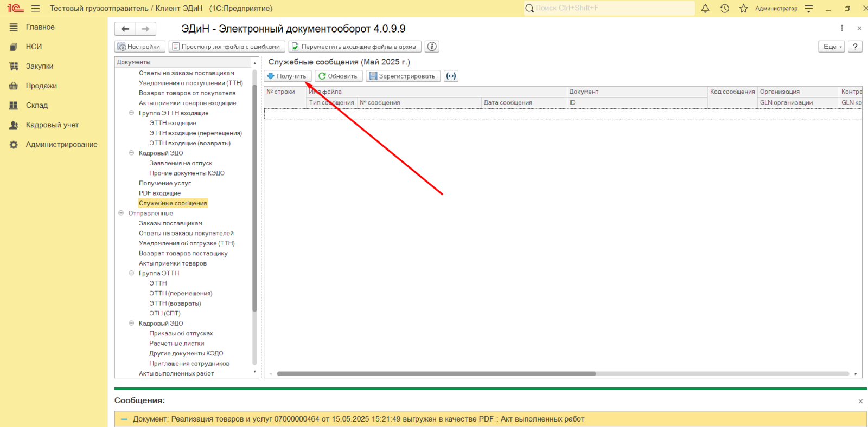Screen dimensions: 868x427
Task: Click the horizontal scrollbar of the messages table
Action: (x=436, y=374)
